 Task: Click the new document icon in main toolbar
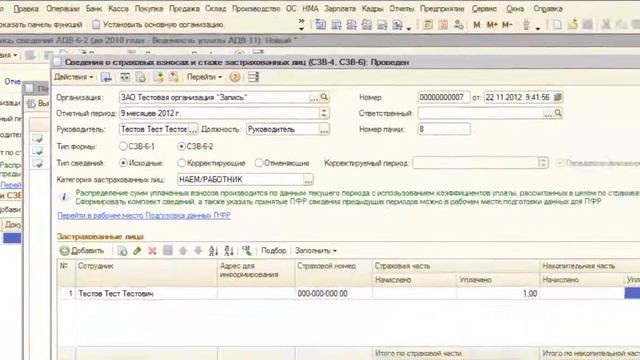click(557, 25)
